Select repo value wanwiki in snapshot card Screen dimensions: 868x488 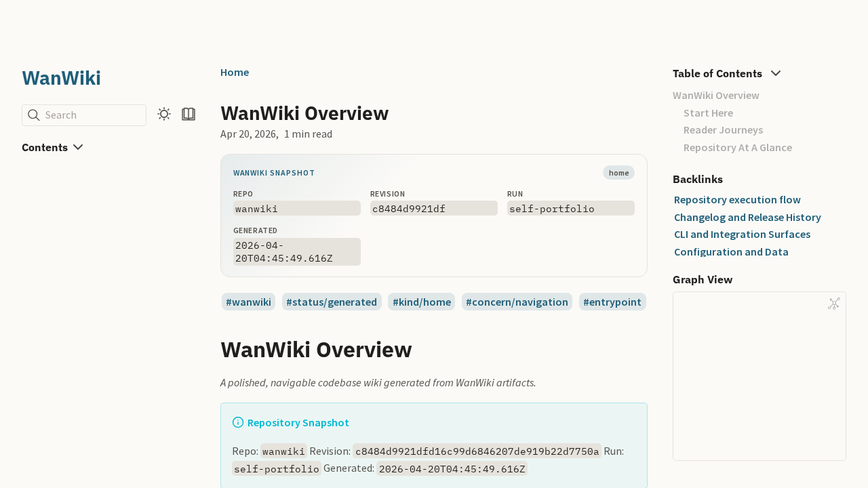[297, 208]
